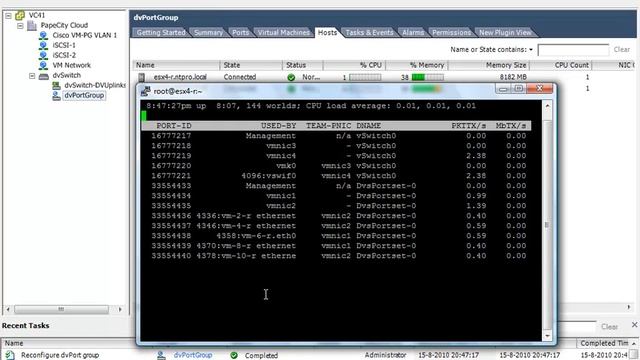The height and width of the screenshot is (360, 640).
Task: Click the Connected state cell
Action: 240,77
